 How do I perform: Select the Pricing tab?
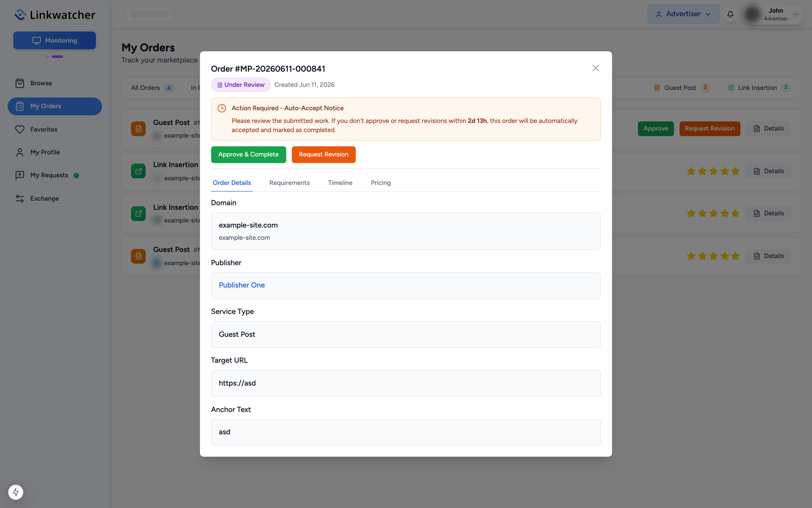coord(381,183)
